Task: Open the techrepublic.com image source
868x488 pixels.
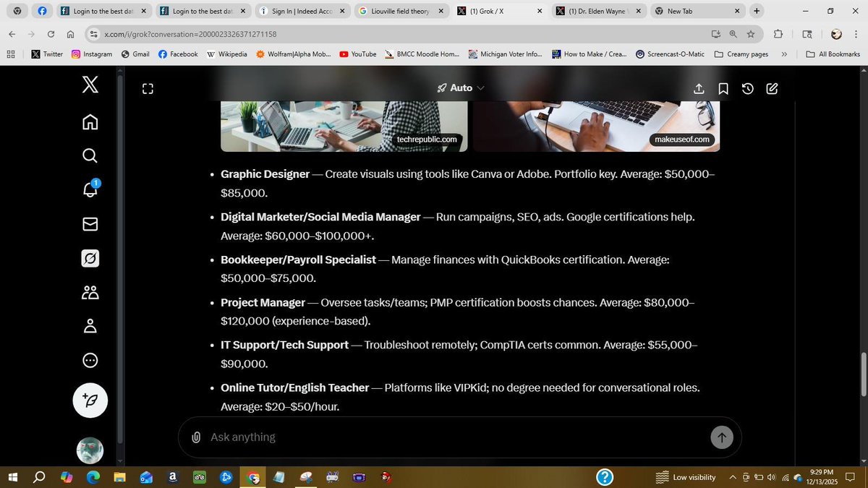Action: (427, 139)
